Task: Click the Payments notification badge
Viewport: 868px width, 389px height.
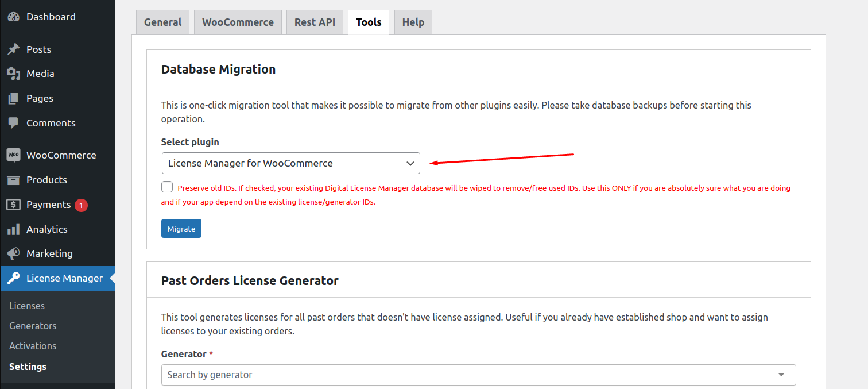Action: point(82,205)
